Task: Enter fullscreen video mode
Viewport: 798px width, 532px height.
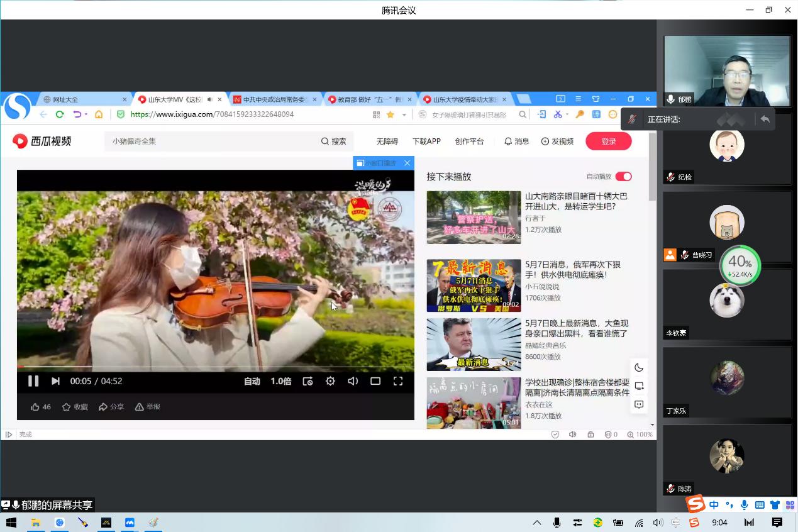Action: click(x=398, y=381)
